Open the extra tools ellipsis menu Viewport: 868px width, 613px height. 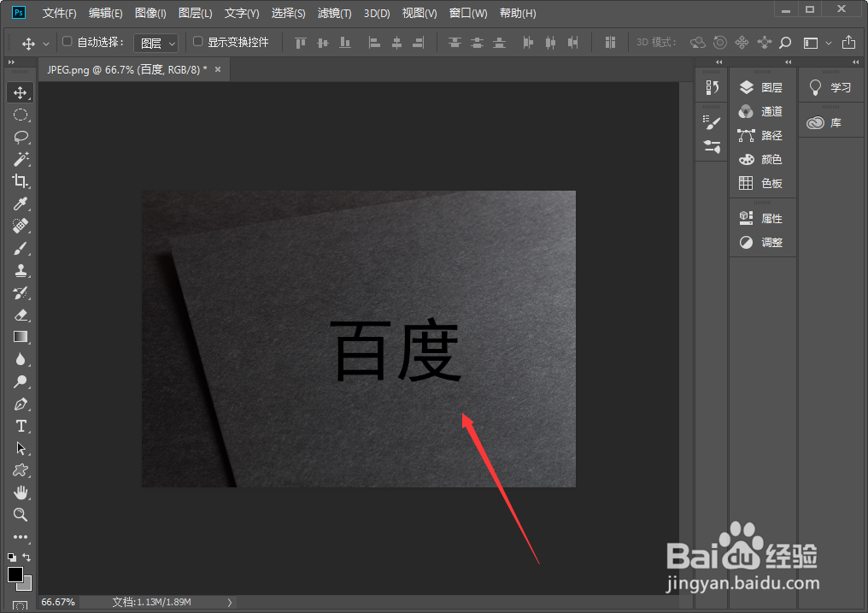(21, 537)
